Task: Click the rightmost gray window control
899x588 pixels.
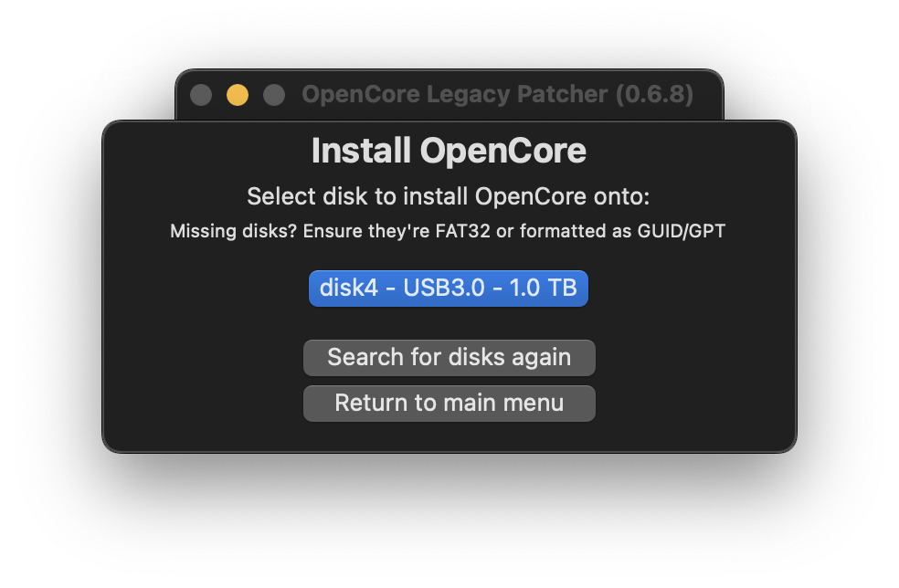Action: 273,94
